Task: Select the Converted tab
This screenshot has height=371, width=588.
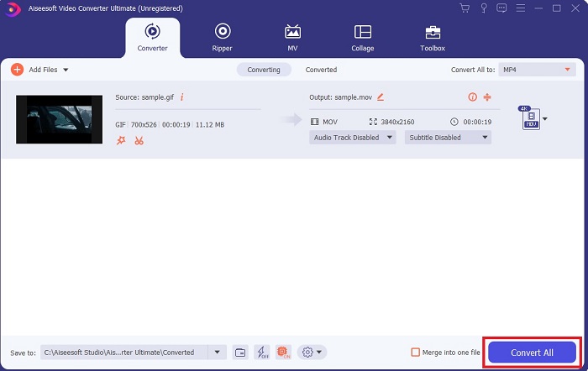Action: (x=321, y=70)
